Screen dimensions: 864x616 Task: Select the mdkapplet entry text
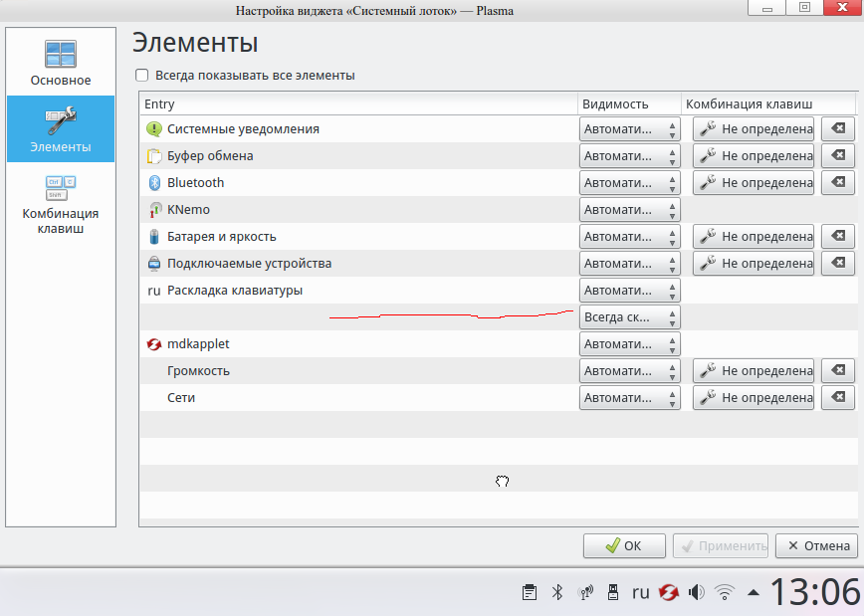pyautogui.click(x=198, y=344)
